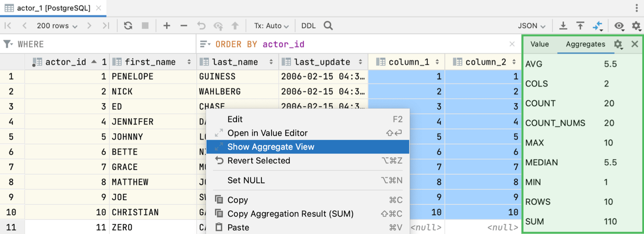This screenshot has height=234, width=644.
Task: Sort by the first_name column header
Action: [x=153, y=62]
